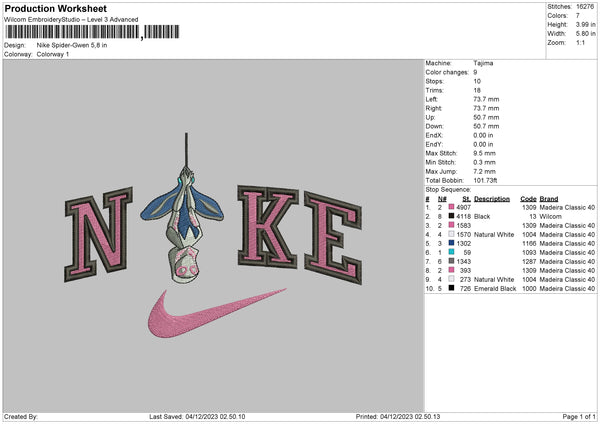Viewport: 600px width, 424px height.
Task: Click the Left value 73.7 mm
Action: click(486, 99)
